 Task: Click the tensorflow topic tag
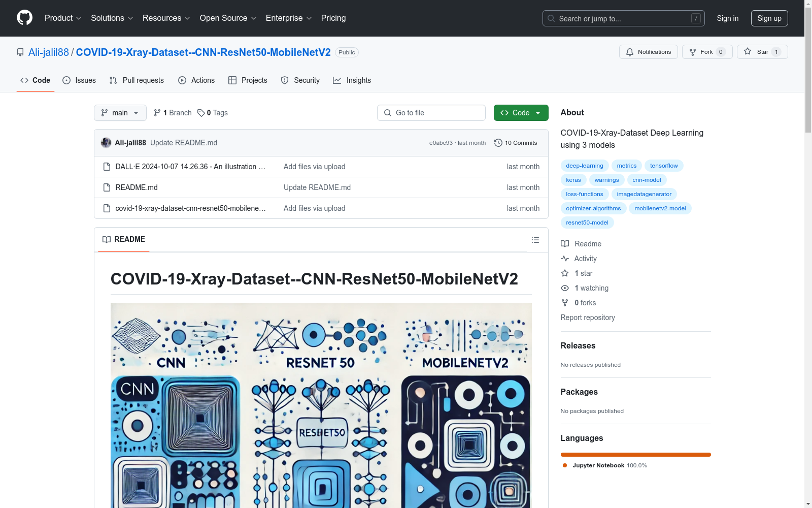(664, 166)
